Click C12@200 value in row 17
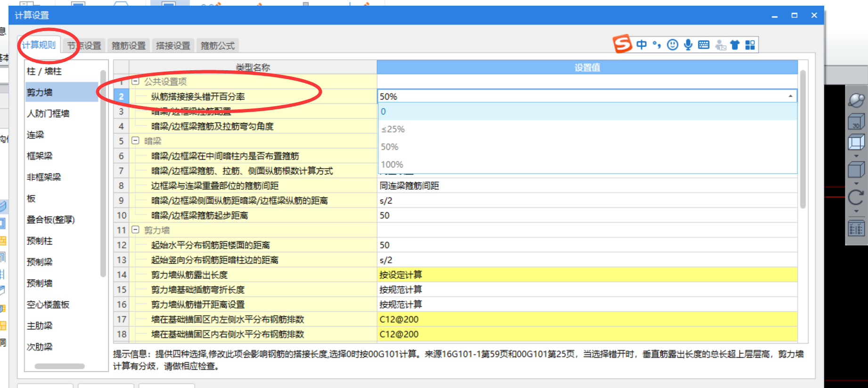 click(587, 319)
